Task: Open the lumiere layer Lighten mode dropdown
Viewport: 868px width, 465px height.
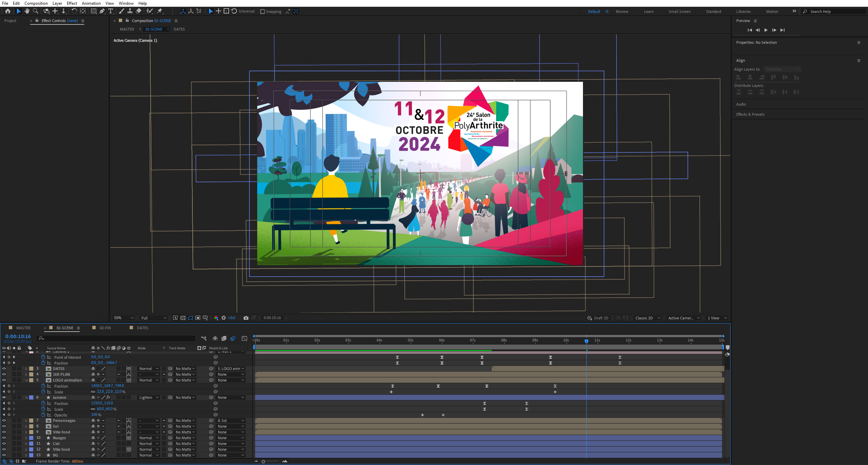Action: point(149,397)
